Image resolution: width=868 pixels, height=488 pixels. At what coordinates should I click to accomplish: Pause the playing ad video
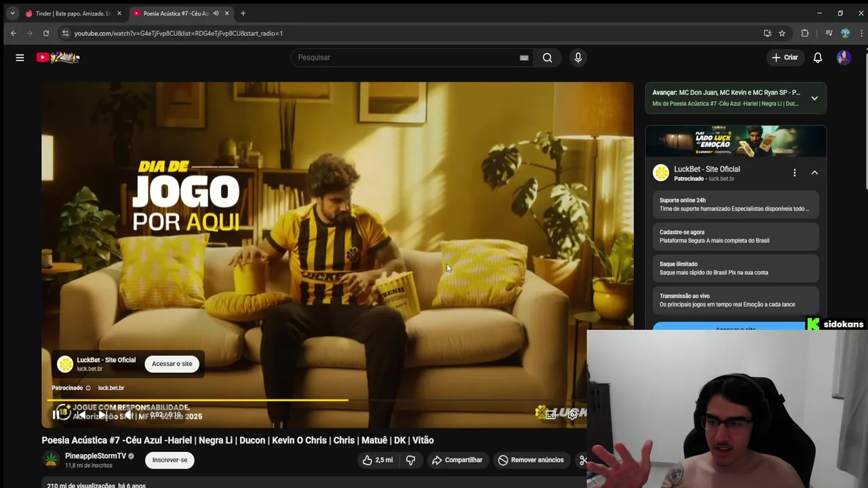coord(57,415)
